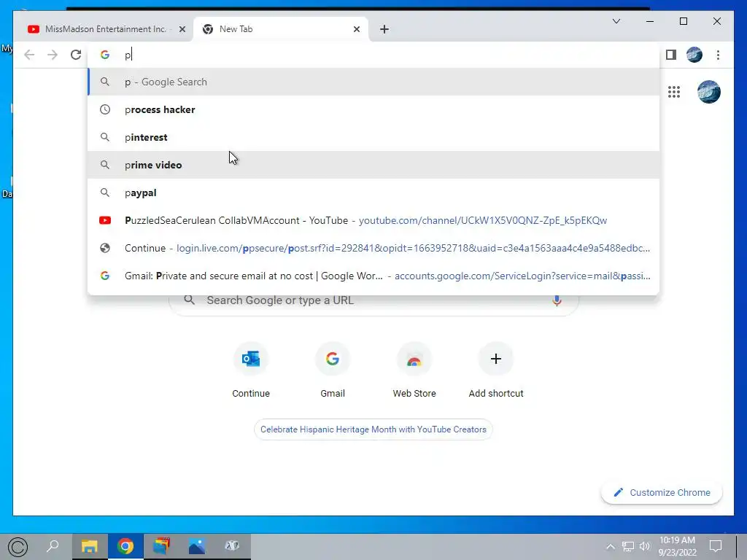Image resolution: width=747 pixels, height=560 pixels.
Task: Select the 'p - Google Search' suggestion
Action: [373, 82]
